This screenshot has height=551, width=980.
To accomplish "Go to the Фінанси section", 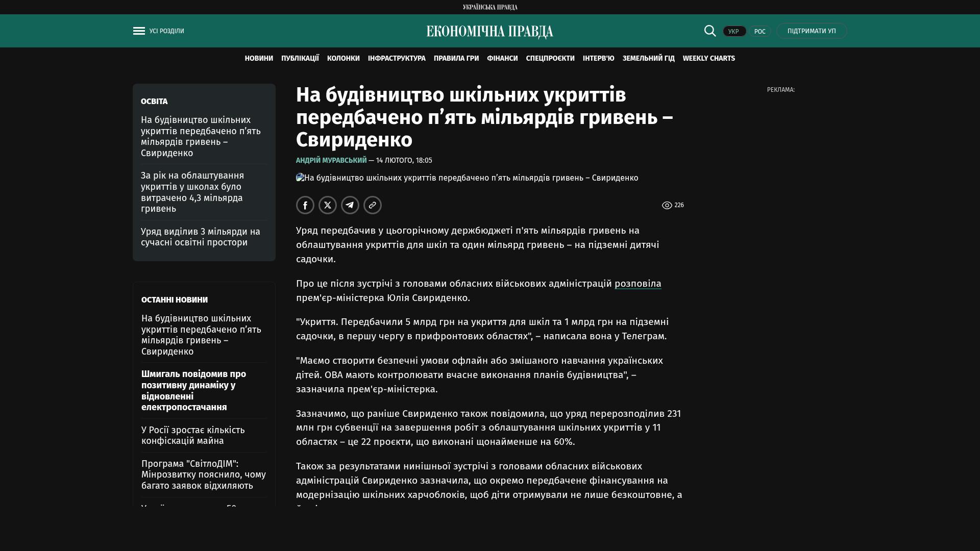I will click(502, 59).
